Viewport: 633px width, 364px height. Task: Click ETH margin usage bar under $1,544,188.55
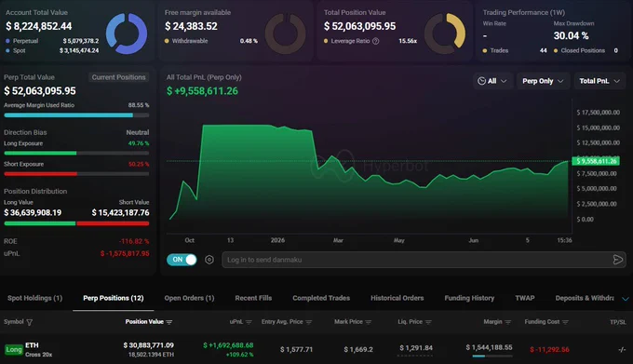[492, 356]
